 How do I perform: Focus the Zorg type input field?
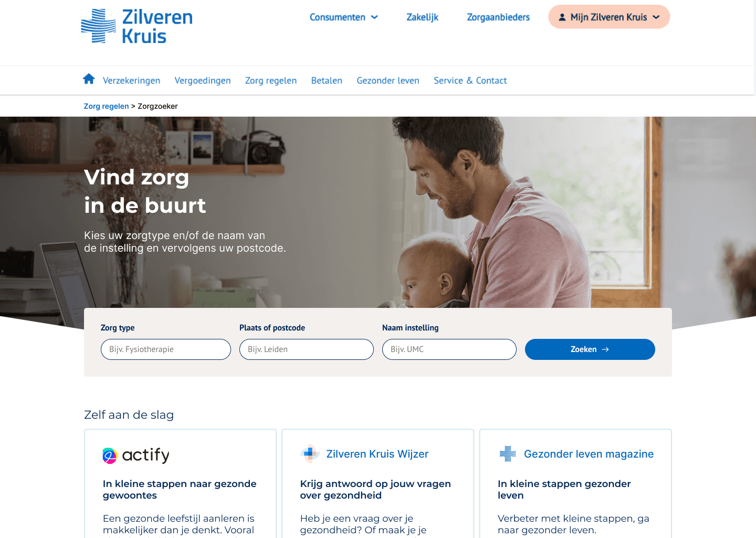click(166, 349)
